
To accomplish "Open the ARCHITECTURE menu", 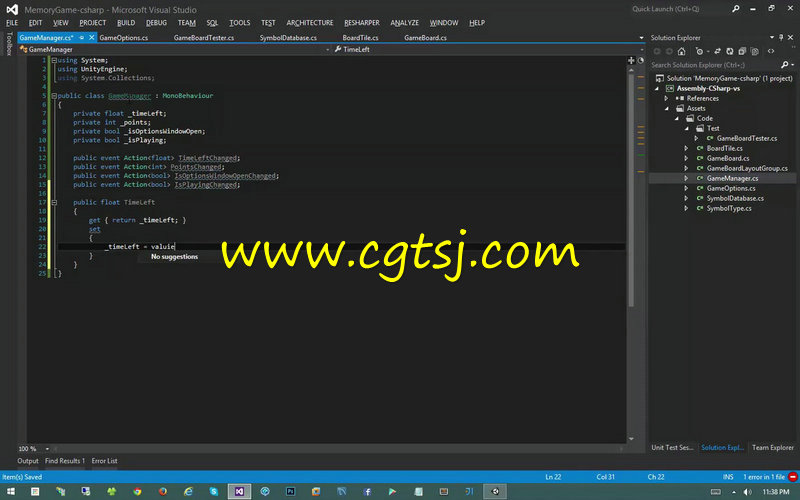I will (x=310, y=22).
